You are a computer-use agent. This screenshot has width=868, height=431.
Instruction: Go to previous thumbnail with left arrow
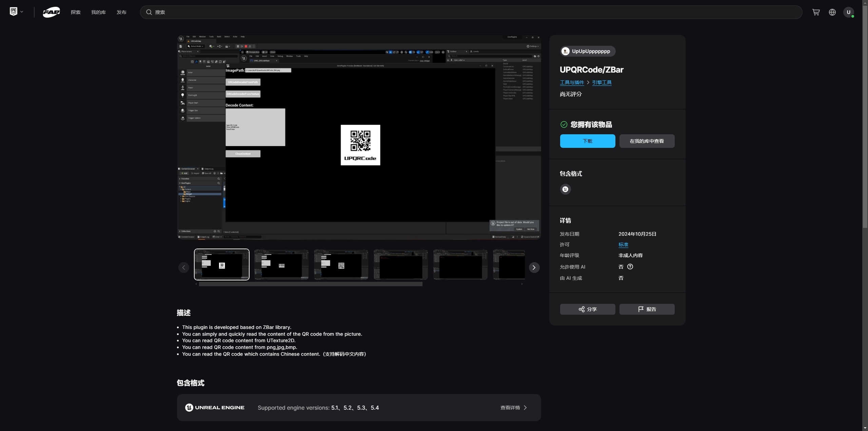coord(184,268)
